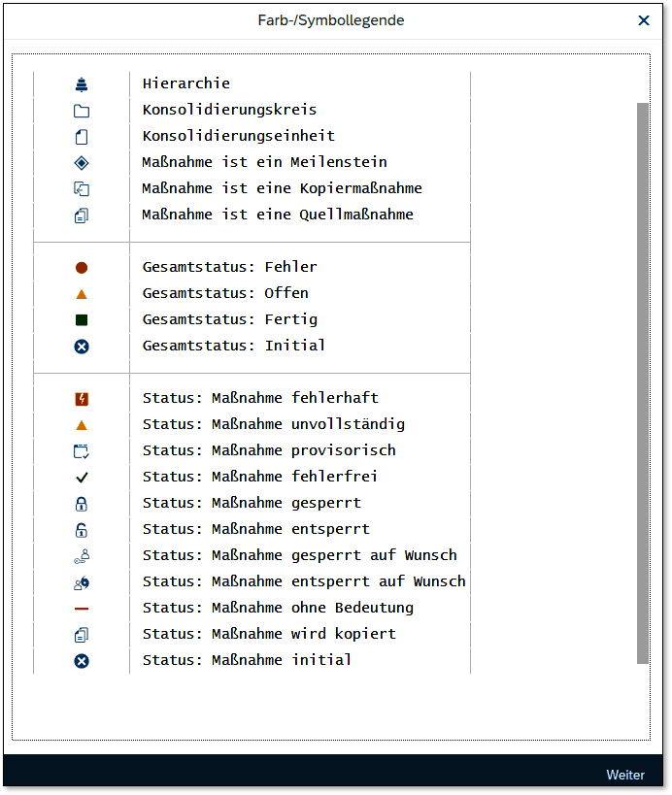Select the Maßnahme fehlerhaft lightning icon
Viewport: 672px width, 795px height.
[82, 399]
